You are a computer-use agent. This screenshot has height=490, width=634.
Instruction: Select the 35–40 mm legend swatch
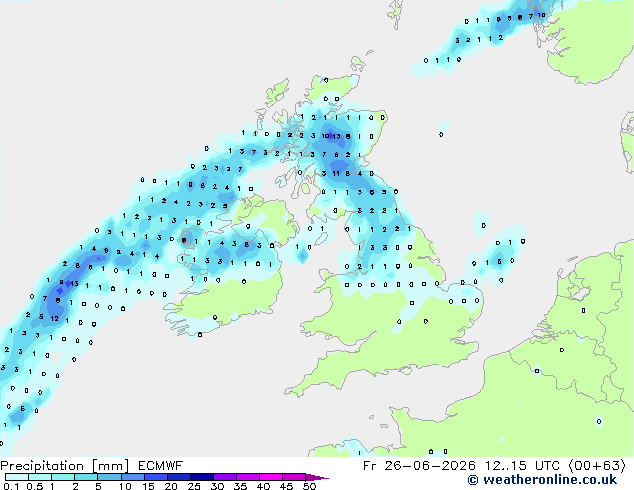point(247,477)
